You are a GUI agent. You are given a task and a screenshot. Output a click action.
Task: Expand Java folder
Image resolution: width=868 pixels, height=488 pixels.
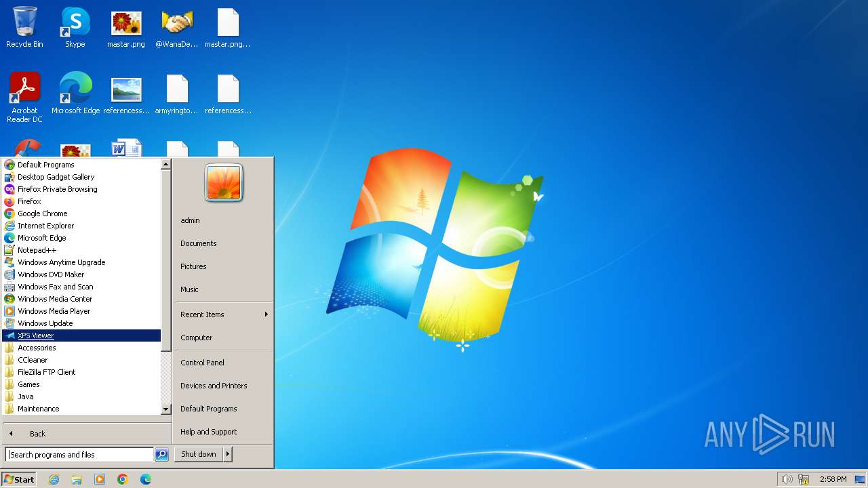pyautogui.click(x=81, y=396)
